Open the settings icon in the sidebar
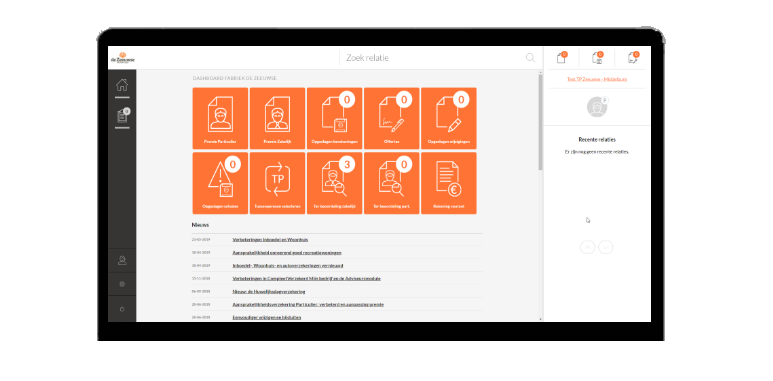 click(x=122, y=284)
